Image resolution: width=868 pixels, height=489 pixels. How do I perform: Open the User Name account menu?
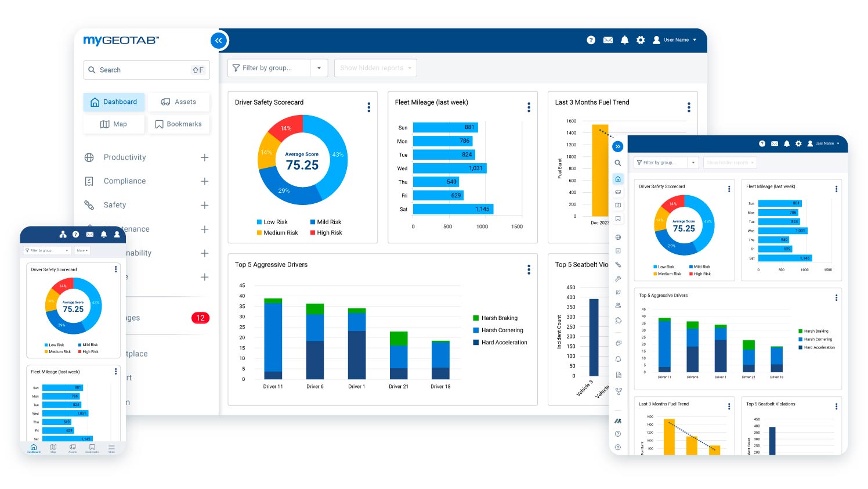point(675,39)
